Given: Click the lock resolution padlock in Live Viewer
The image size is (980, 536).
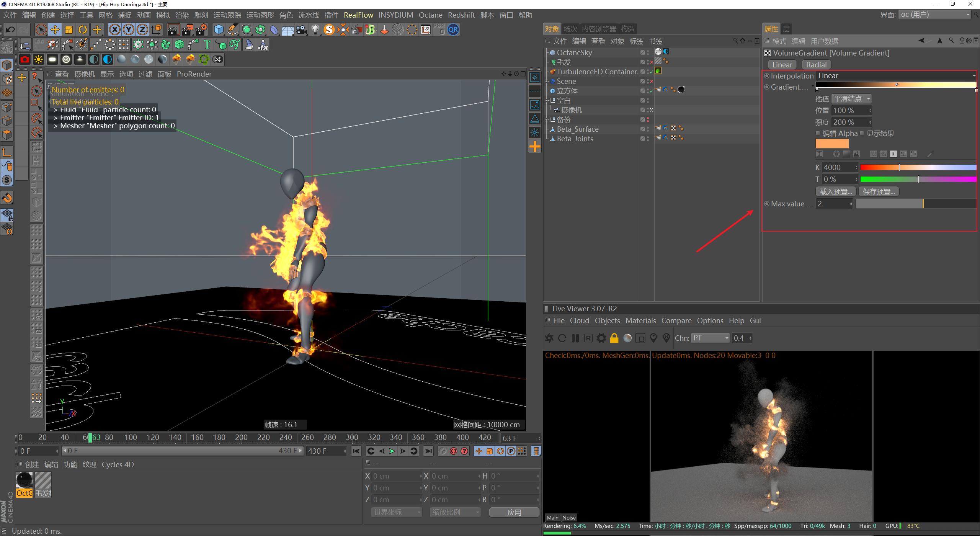Looking at the screenshot, I should point(614,338).
